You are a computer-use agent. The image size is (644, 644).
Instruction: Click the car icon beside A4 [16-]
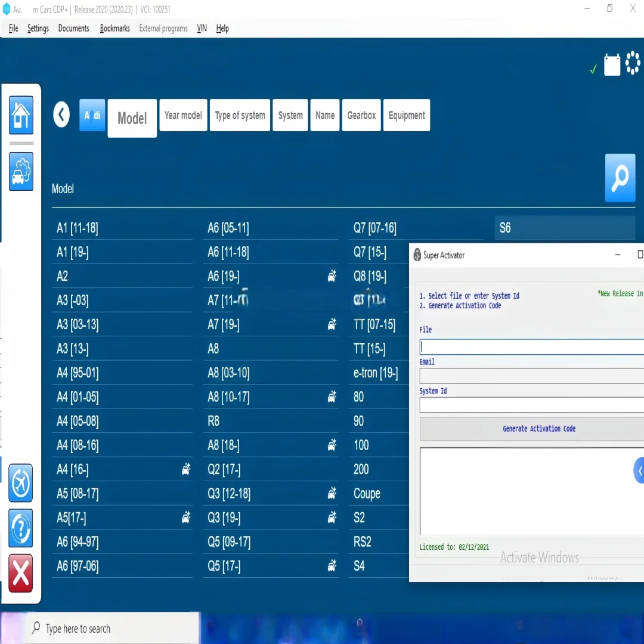[186, 470]
